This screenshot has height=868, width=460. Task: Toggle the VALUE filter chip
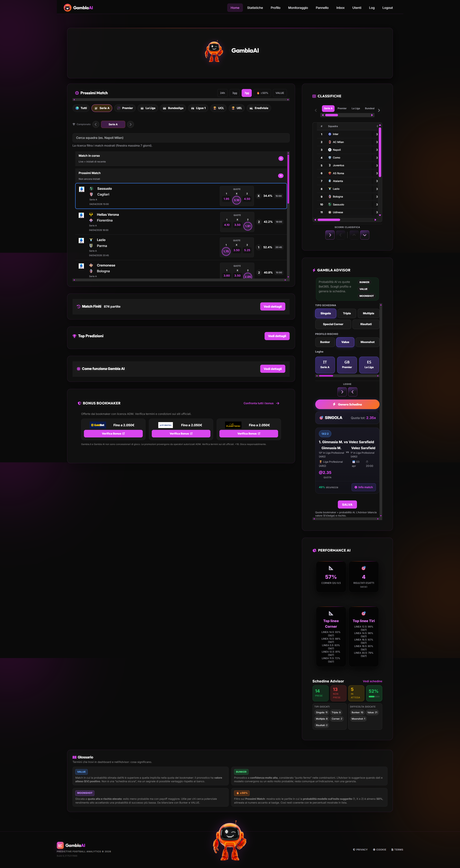pyautogui.click(x=280, y=93)
